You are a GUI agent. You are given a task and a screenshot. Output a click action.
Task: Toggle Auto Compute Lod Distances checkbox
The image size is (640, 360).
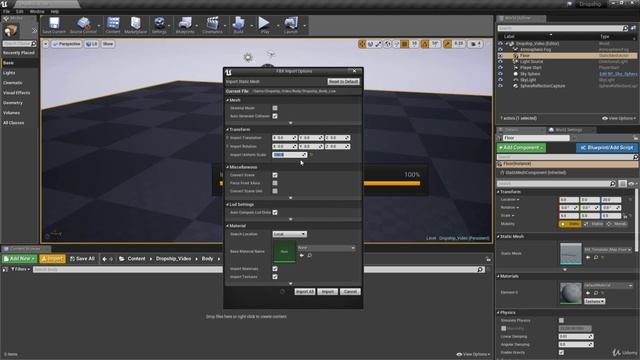(x=275, y=213)
